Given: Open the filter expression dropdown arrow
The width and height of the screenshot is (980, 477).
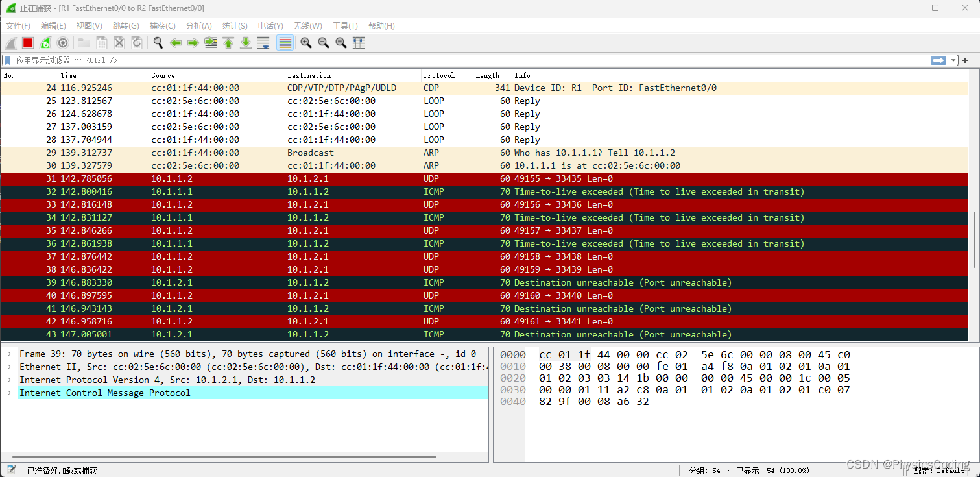Looking at the screenshot, I should [x=953, y=60].
